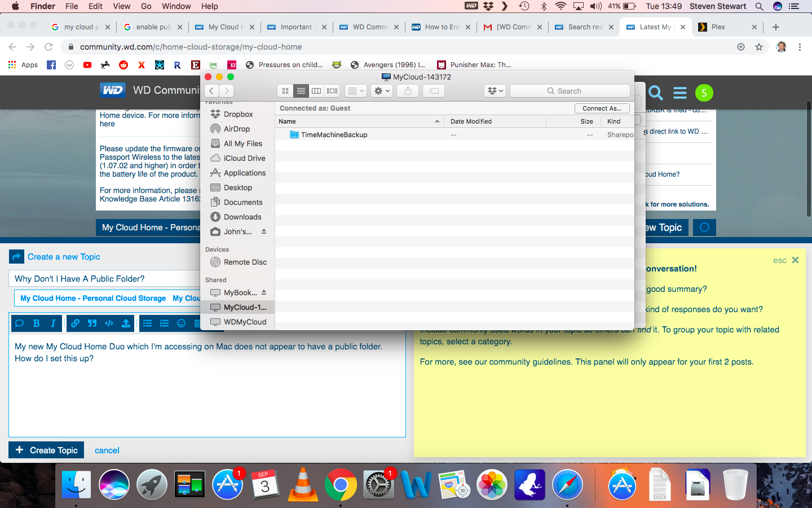Open Dropbox in the Finder sidebar
Viewport: 812px width, 508px height.
click(238, 114)
